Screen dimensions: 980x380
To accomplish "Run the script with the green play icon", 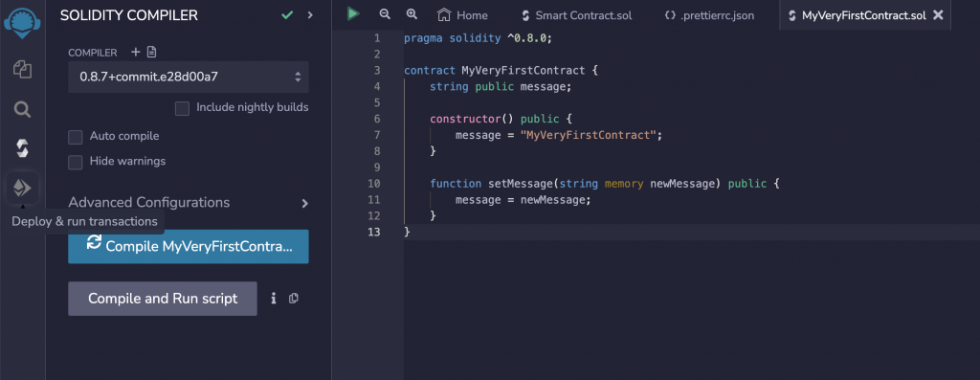I will point(353,13).
